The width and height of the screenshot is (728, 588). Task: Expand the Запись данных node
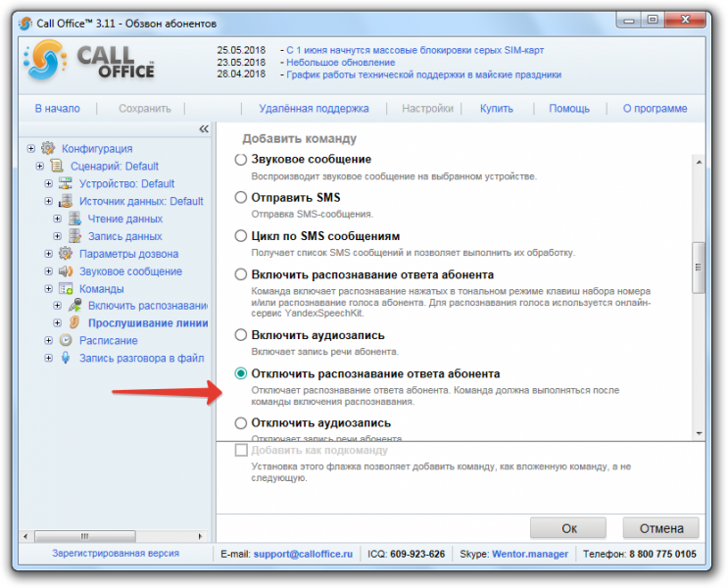coord(57,236)
